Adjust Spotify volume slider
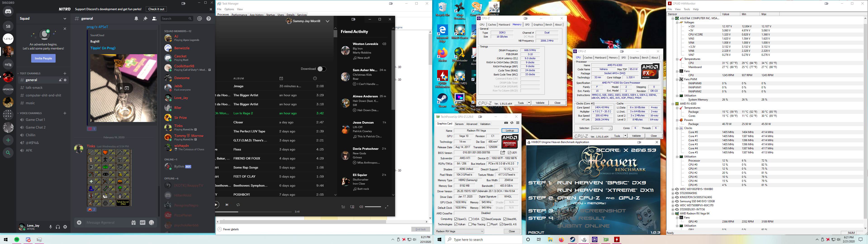 click(x=373, y=206)
